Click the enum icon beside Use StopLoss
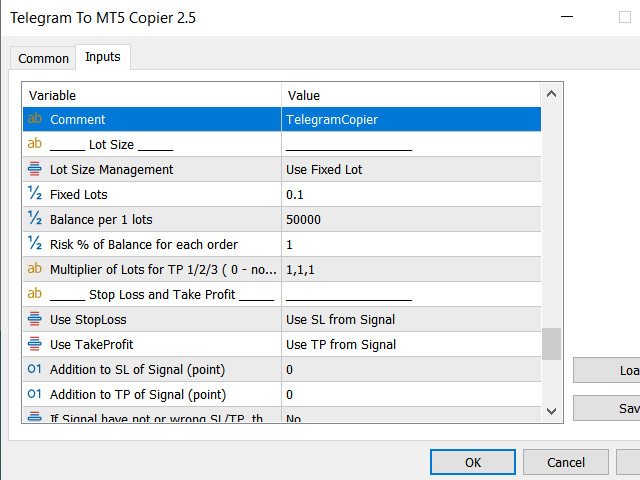640x480 pixels. (35, 319)
